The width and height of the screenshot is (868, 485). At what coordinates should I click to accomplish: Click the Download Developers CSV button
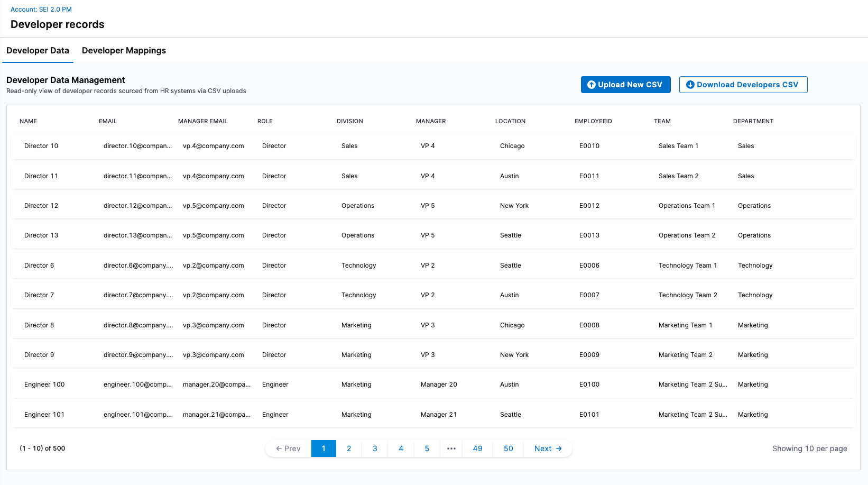tap(743, 85)
